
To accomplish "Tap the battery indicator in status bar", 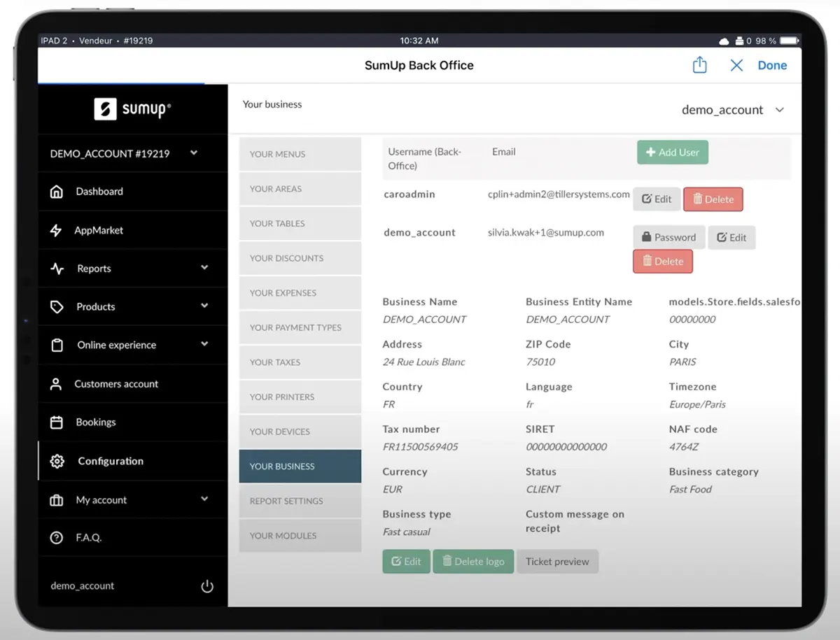I will point(789,41).
